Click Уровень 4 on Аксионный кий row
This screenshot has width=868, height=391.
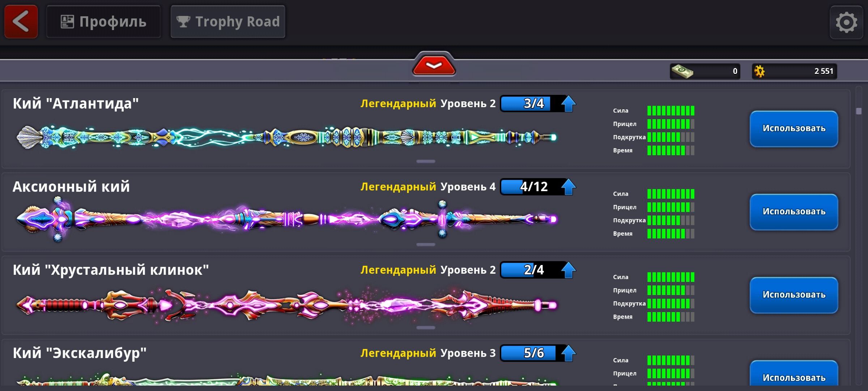pos(468,187)
